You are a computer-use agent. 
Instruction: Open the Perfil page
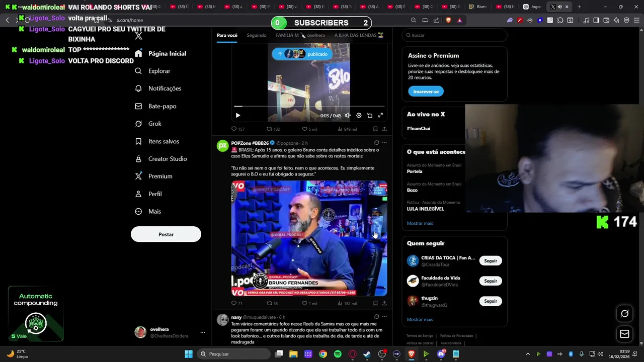[x=148, y=194]
